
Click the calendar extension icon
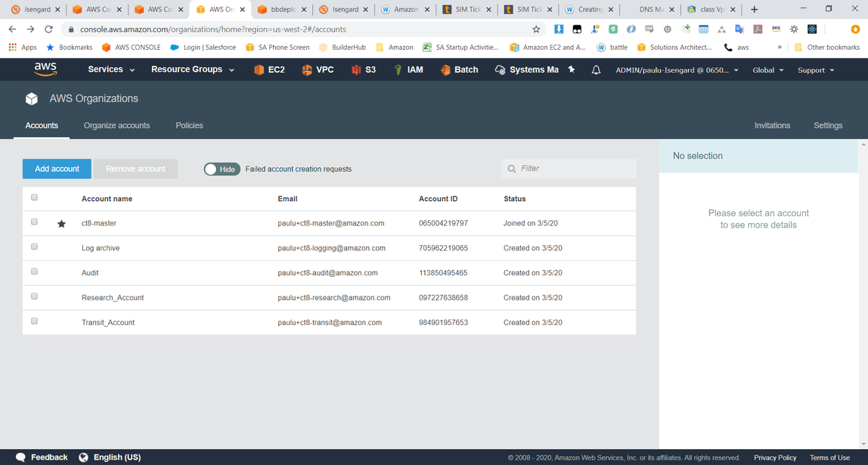click(x=704, y=29)
